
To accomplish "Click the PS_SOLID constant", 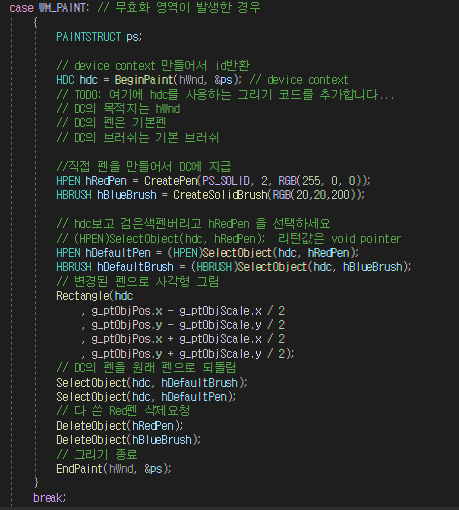I will click(x=226, y=181).
